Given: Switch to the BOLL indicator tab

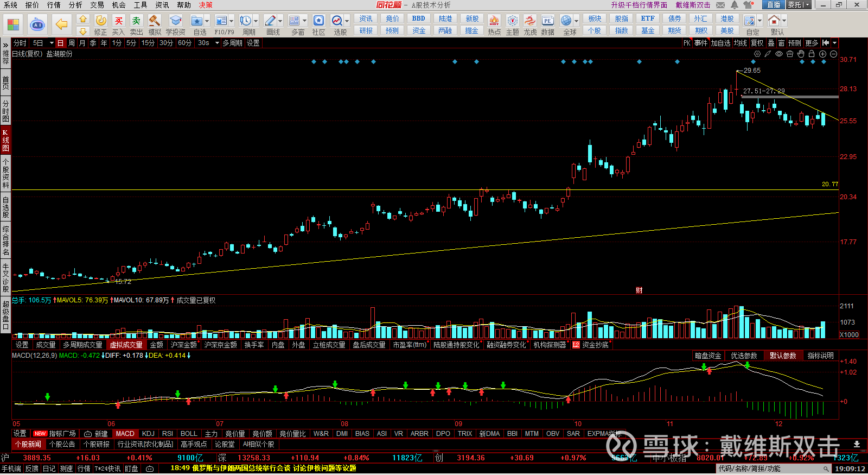Looking at the screenshot, I should pos(189,434).
